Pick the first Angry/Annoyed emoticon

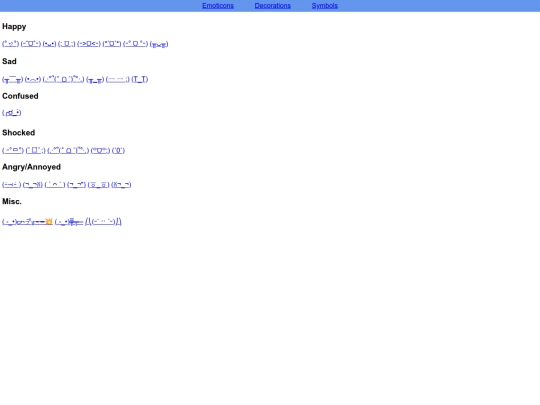(x=11, y=185)
